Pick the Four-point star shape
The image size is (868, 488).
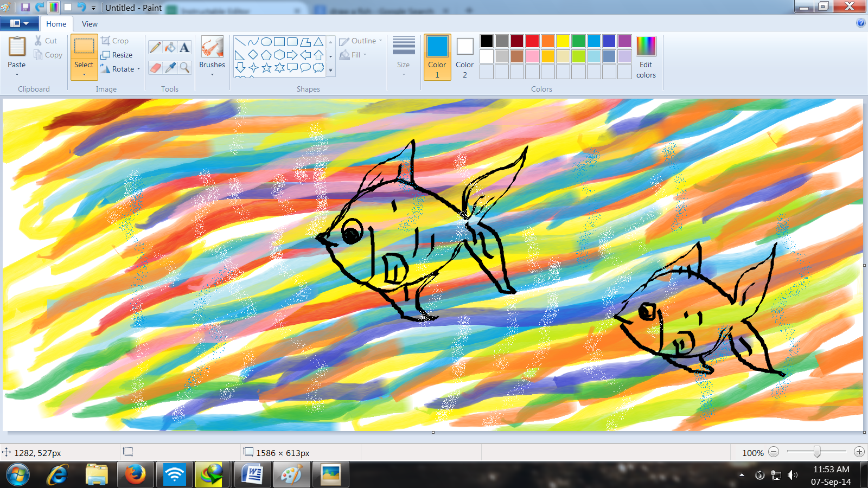point(253,68)
